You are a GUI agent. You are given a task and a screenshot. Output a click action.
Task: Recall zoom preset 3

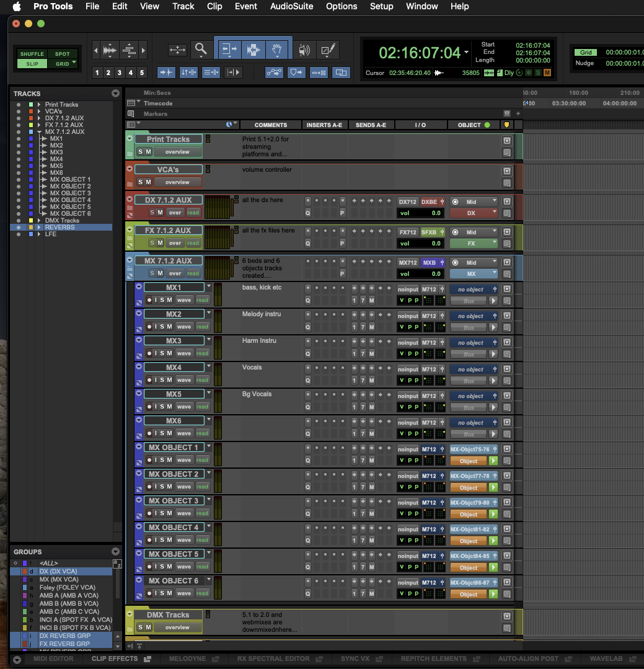click(120, 73)
